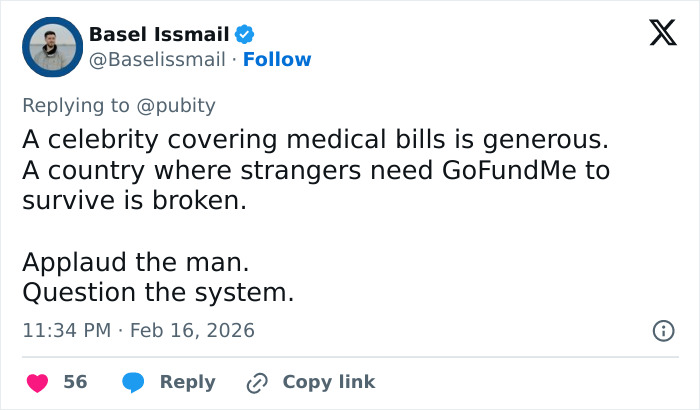The image size is (700, 410).
Task: Follow Basel Issmail
Action: point(277,60)
